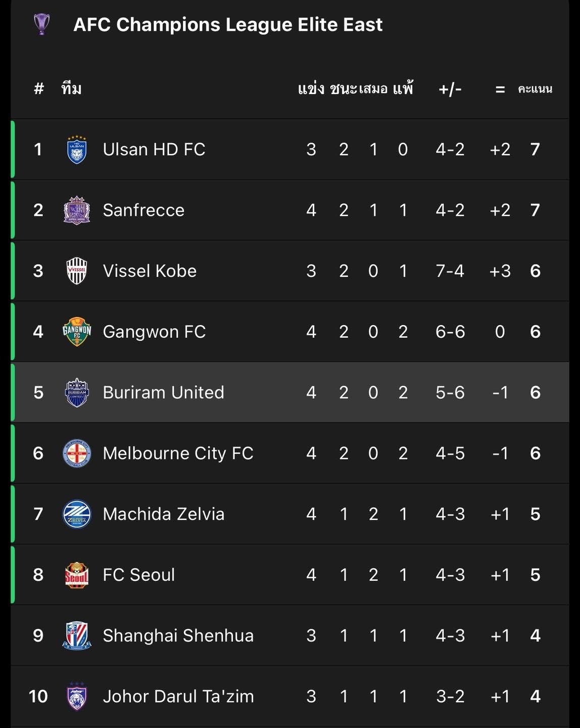580x728 pixels.
Task: Select the Ulsan HD FC team name
Action: 154,150
